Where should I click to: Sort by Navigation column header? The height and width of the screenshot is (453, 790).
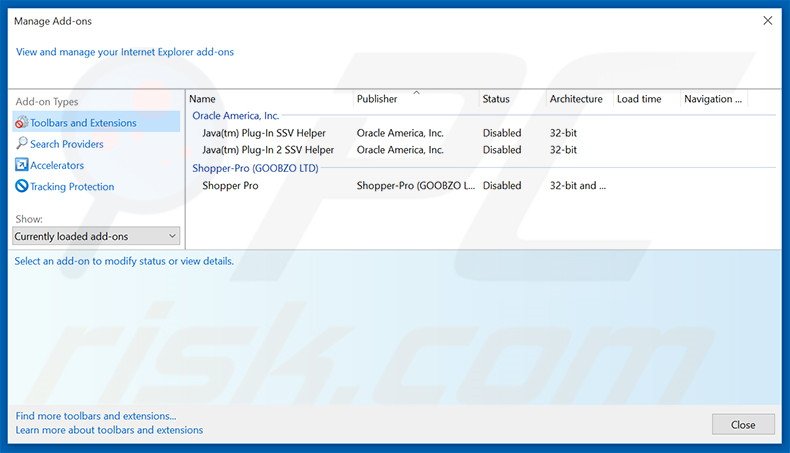(x=713, y=99)
